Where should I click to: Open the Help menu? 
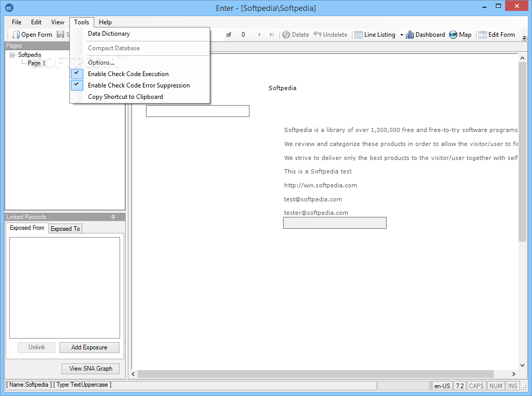click(105, 22)
